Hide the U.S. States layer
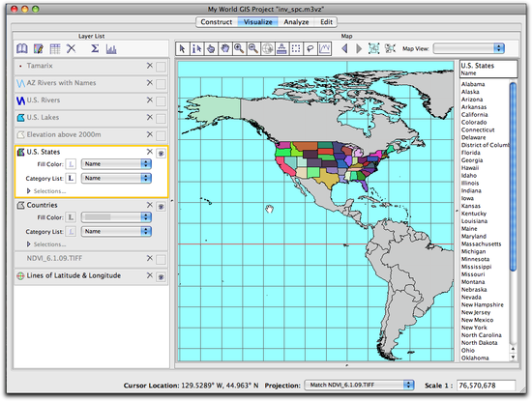The image size is (532, 401). 161,154
